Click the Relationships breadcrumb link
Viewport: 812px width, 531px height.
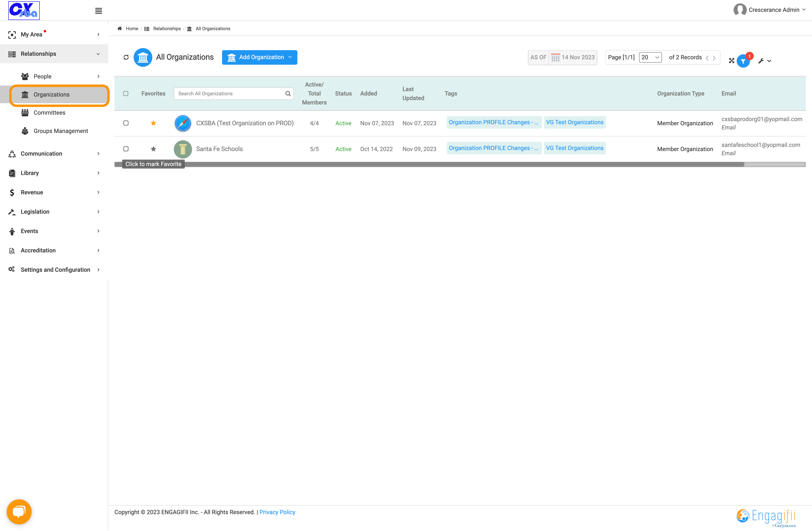(167, 29)
